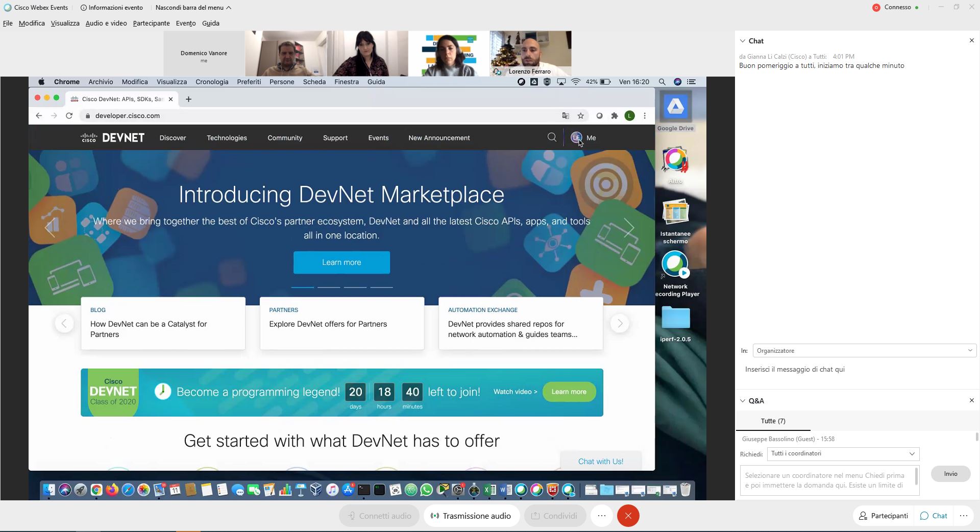980x532 pixels.
Task: Open the Network Recording Player desktop icon
Action: (x=675, y=274)
